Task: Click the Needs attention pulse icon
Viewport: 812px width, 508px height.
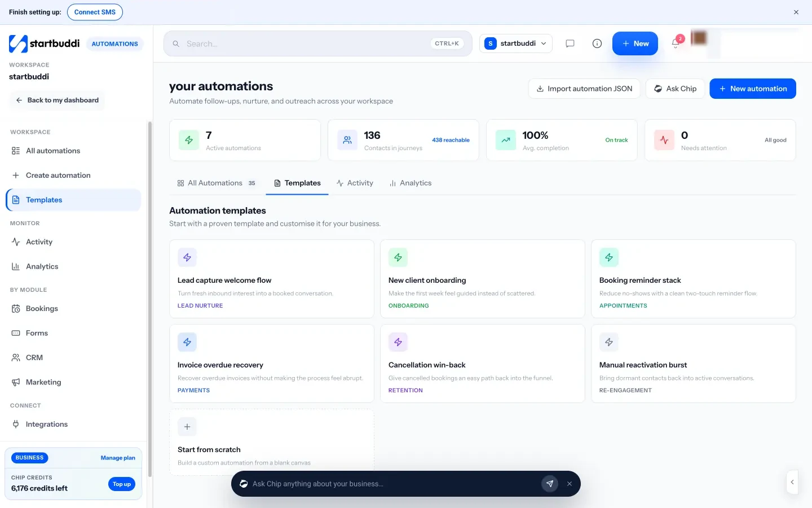Action: [x=664, y=140]
